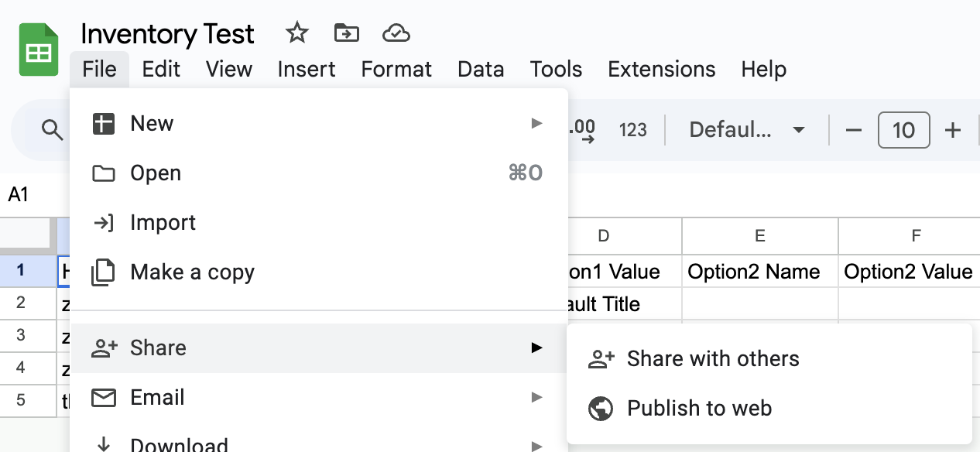The height and width of the screenshot is (452, 980).
Task: Click the increase decimal places icon
Action: click(583, 130)
